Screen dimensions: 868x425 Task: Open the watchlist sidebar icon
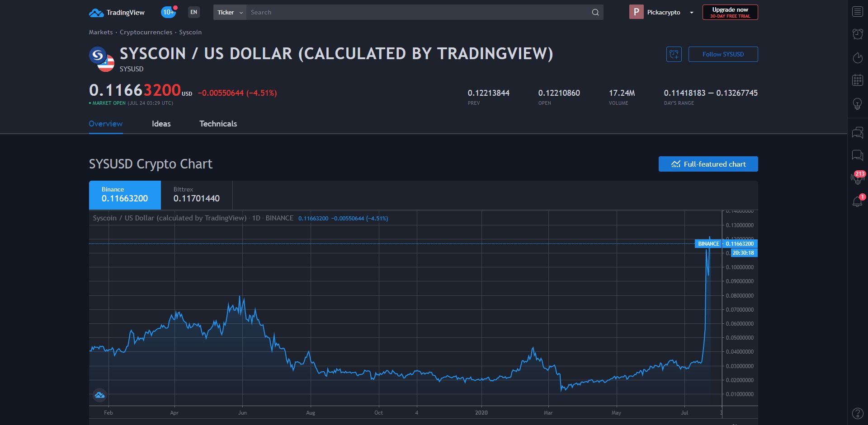tap(858, 12)
